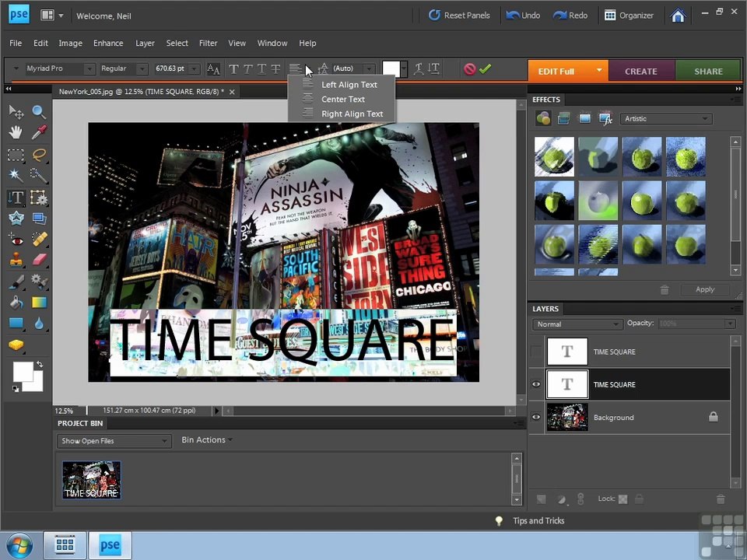Open the Show Open Files dropdown
The height and width of the screenshot is (560, 747).
click(114, 441)
